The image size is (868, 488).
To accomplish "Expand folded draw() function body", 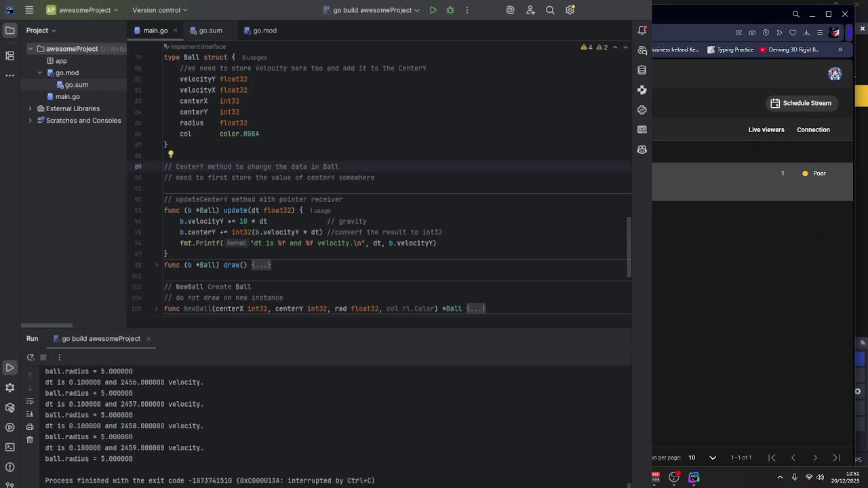I will [x=261, y=265].
